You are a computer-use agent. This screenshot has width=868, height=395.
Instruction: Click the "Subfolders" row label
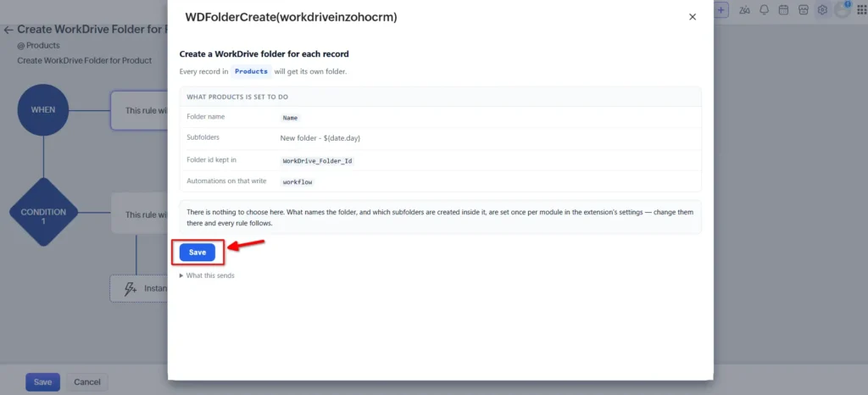[203, 137]
